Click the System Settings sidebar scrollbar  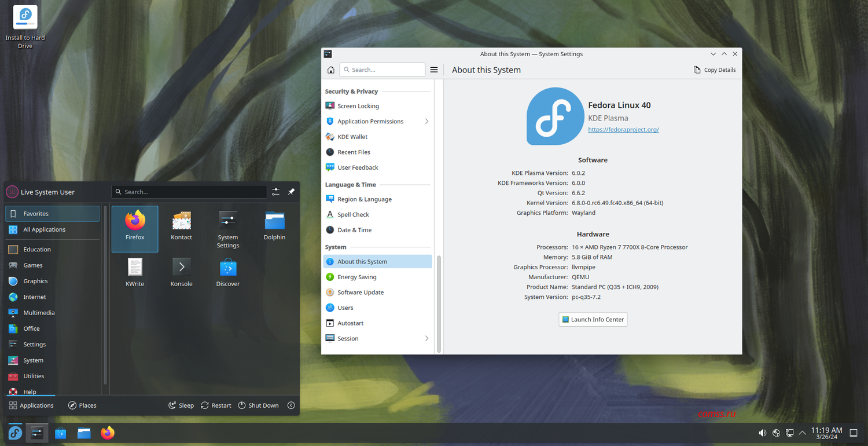[439, 304]
